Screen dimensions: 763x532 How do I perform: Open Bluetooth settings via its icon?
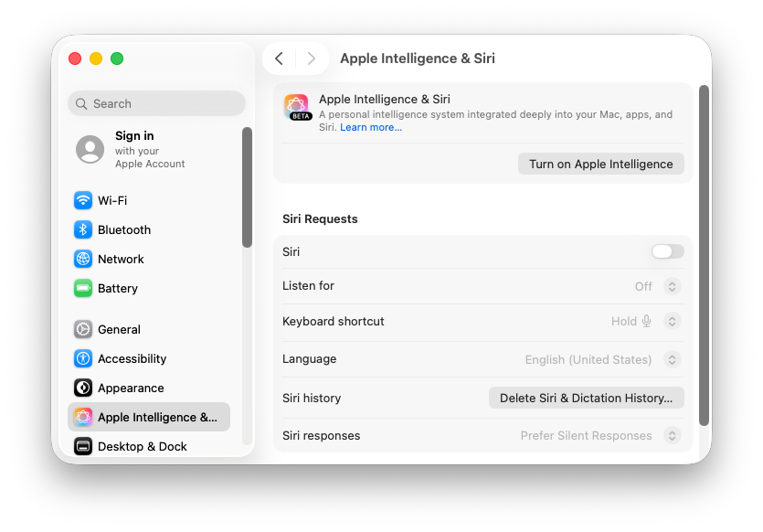point(83,229)
